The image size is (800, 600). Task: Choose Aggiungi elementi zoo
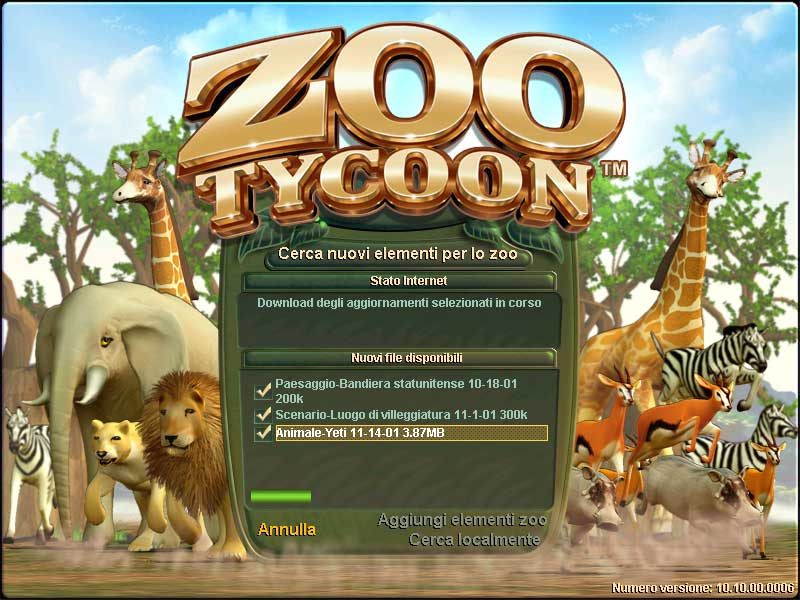coord(462,520)
